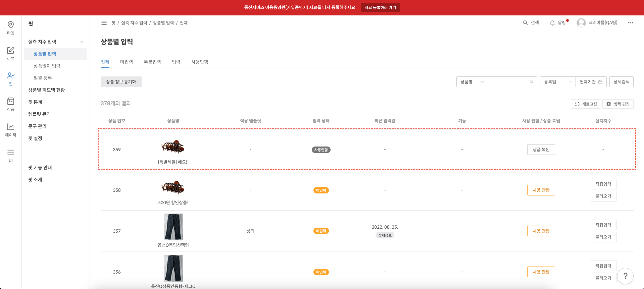Image resolution: width=644 pixels, height=289 pixels.
Task: Click the 자료 등록하러 가기 banner button
Action: click(x=380, y=7)
